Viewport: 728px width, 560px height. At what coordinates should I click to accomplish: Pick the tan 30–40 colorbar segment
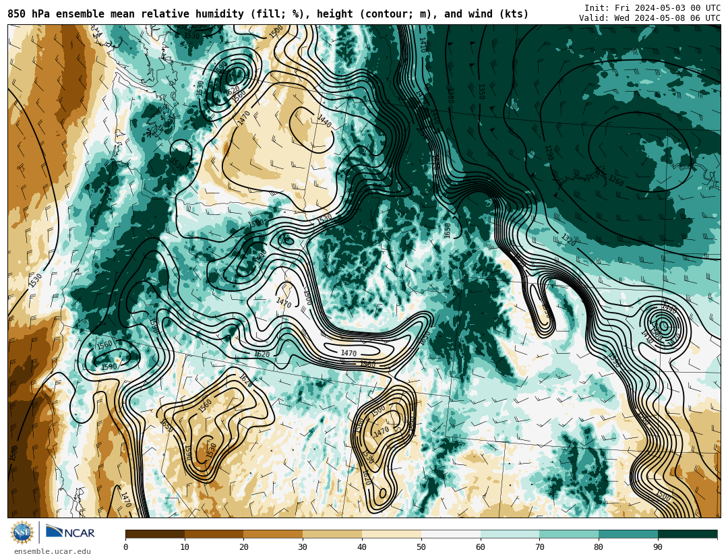(332, 534)
